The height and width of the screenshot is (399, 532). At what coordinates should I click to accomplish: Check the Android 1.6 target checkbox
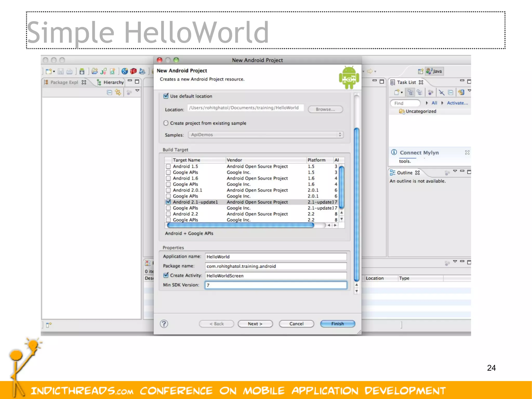click(168, 178)
